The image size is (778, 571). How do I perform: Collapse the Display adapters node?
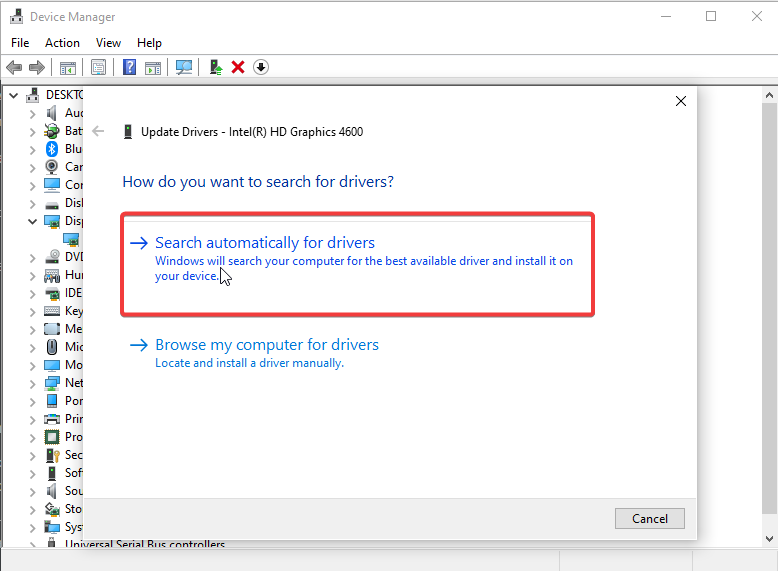point(32,221)
